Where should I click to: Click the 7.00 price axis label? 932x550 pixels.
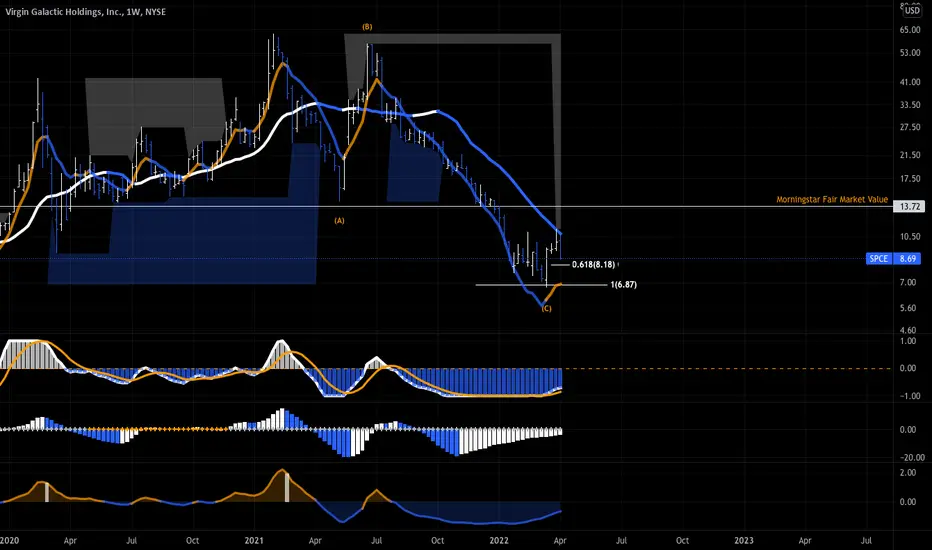pyautogui.click(x=908, y=282)
